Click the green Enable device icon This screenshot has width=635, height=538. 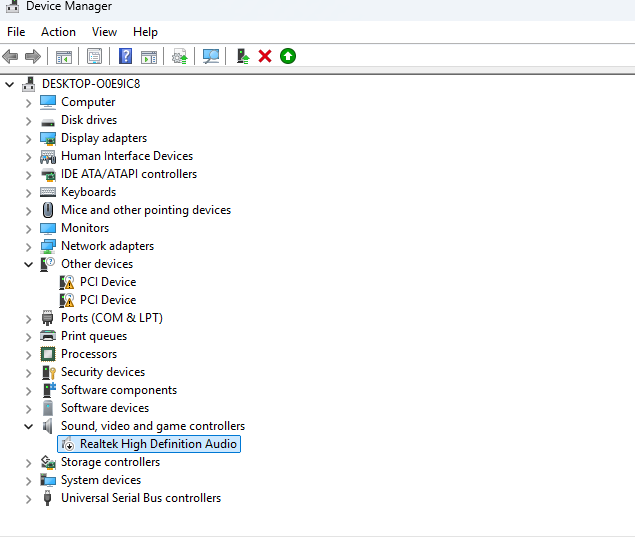point(288,56)
